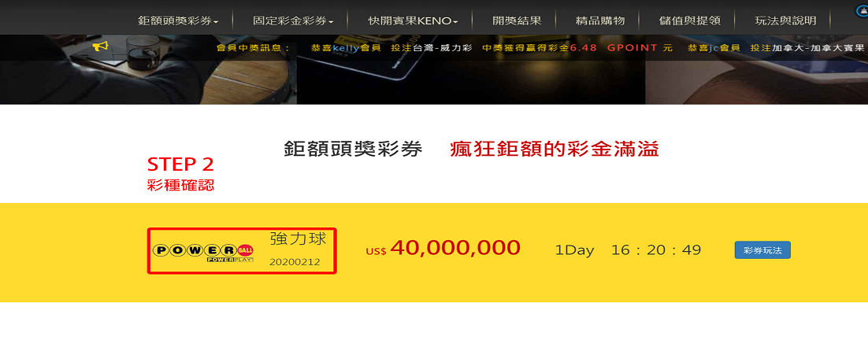Click the US$ 40,000,000 jackpot amount
Viewport: 868px width, 340px height.
[443, 249]
